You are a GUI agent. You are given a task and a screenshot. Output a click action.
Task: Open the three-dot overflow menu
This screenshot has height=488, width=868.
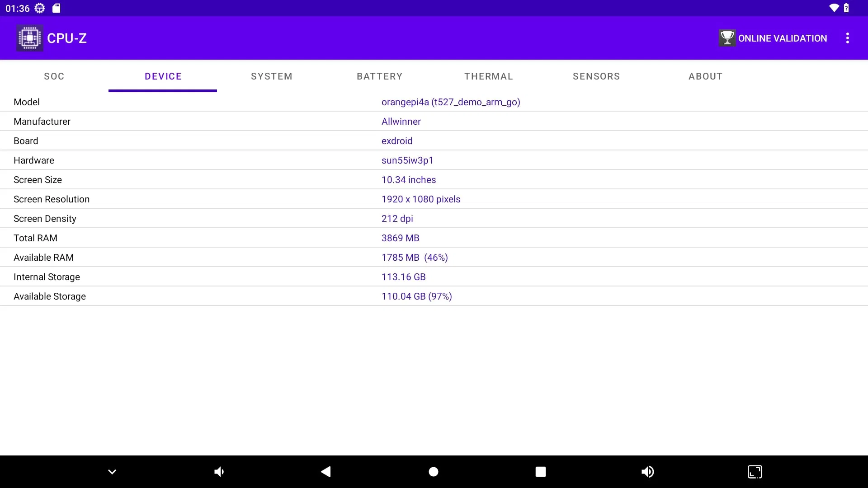848,38
